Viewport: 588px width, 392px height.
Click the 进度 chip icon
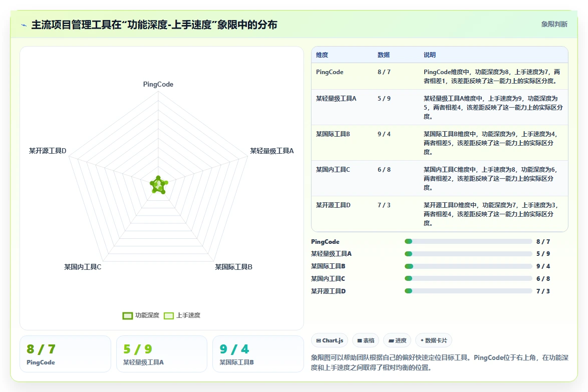[391, 340]
